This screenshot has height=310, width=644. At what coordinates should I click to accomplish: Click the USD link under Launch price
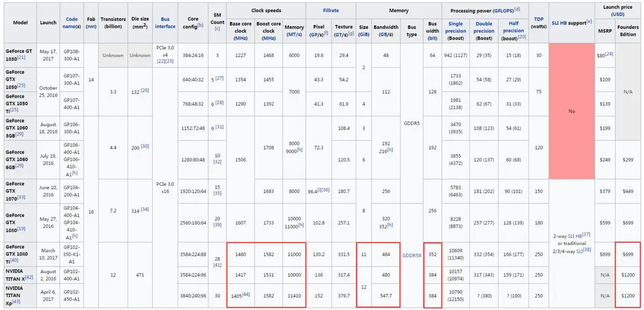click(617, 15)
